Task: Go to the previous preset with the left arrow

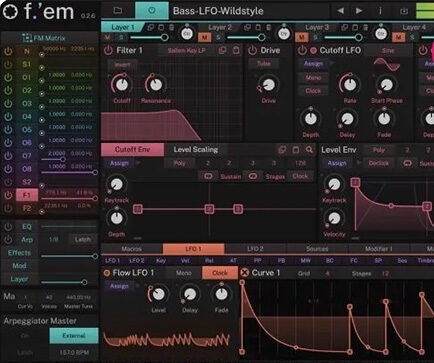Action: coord(340,11)
